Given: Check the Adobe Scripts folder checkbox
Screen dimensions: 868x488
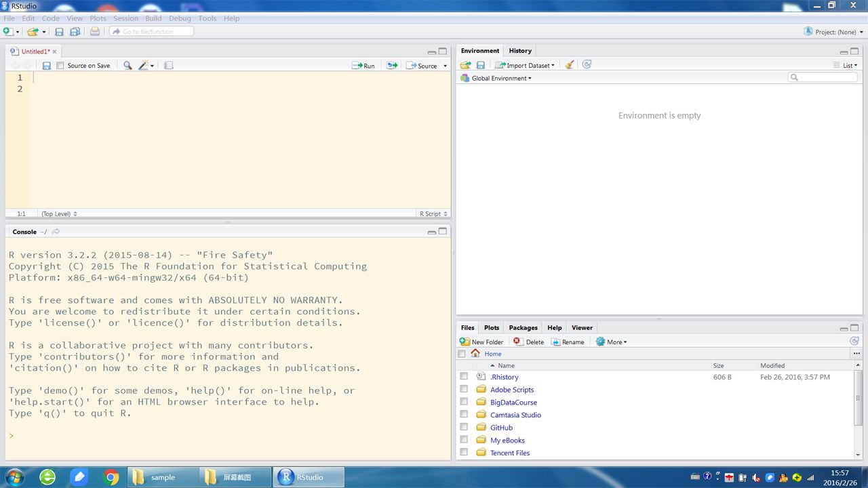Looking at the screenshot, I should point(464,389).
